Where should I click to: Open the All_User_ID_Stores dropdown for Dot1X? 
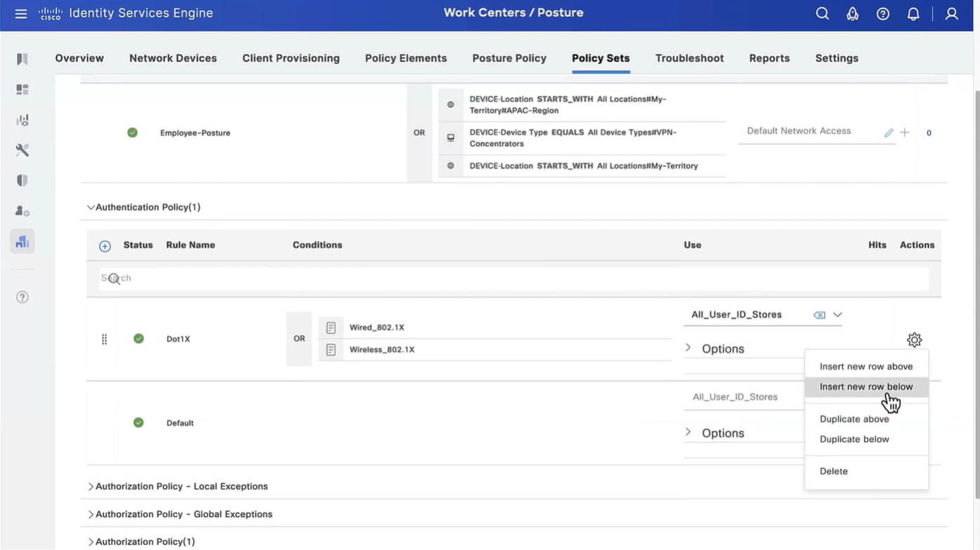coord(837,315)
